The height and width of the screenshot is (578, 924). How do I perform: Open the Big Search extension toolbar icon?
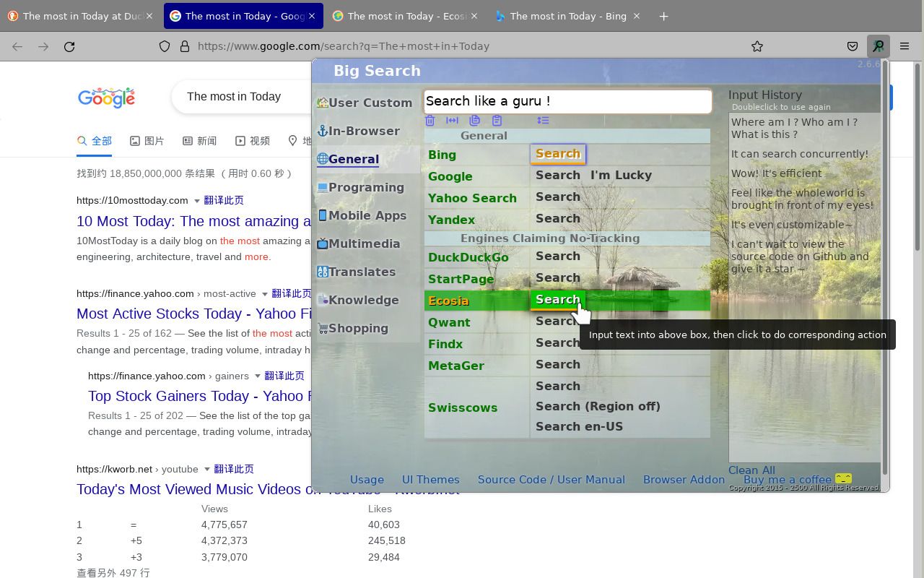click(878, 46)
